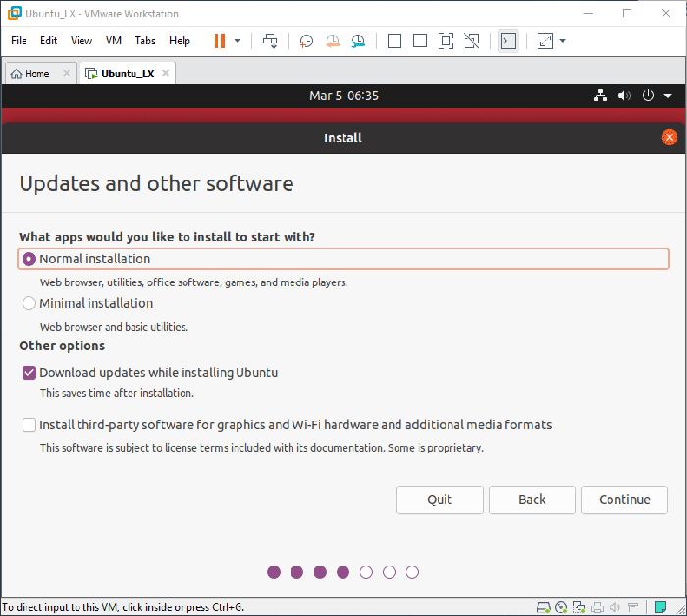Pause the virtual machine with the orange pause icon
This screenshot has height=616, width=687.
click(x=220, y=41)
